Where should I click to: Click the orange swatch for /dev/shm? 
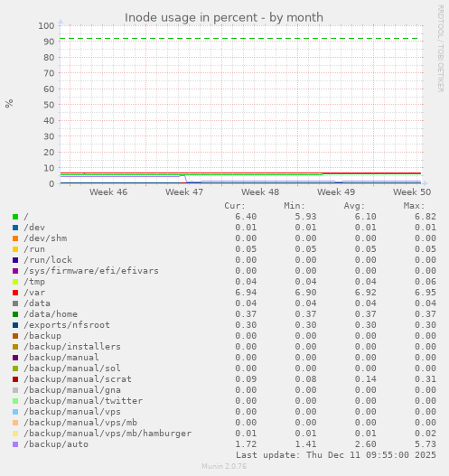coord(15,238)
